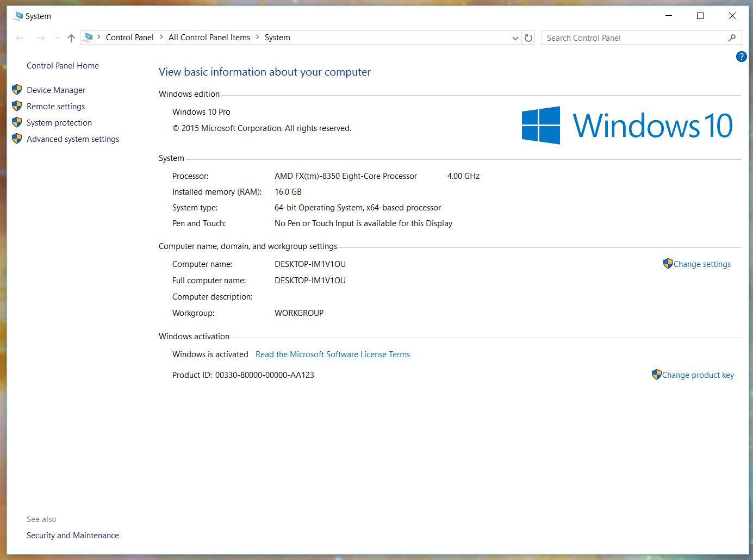This screenshot has width=753, height=560.
Task: Read the Microsoft Software License Terms
Action: click(333, 354)
